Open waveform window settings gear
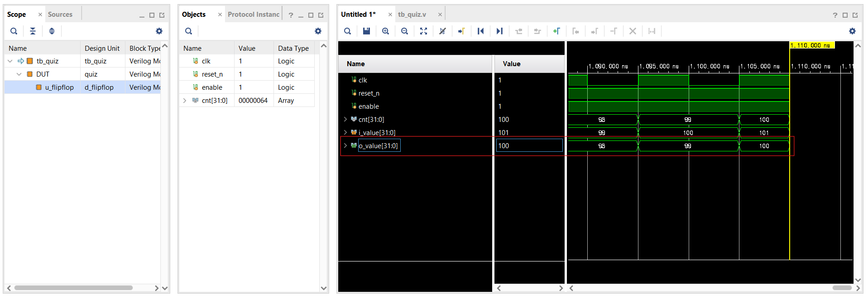Screen dimensions: 868x300 point(852,31)
